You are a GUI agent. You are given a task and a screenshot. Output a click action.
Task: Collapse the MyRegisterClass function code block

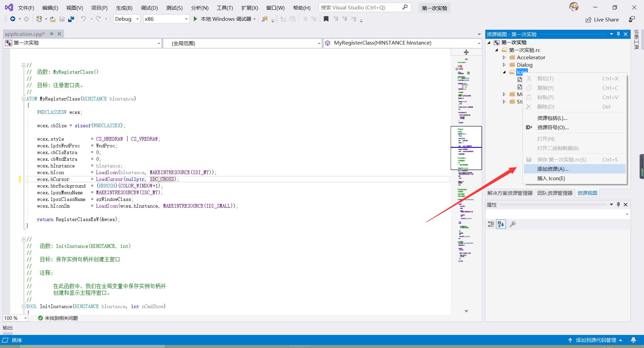coord(24,99)
